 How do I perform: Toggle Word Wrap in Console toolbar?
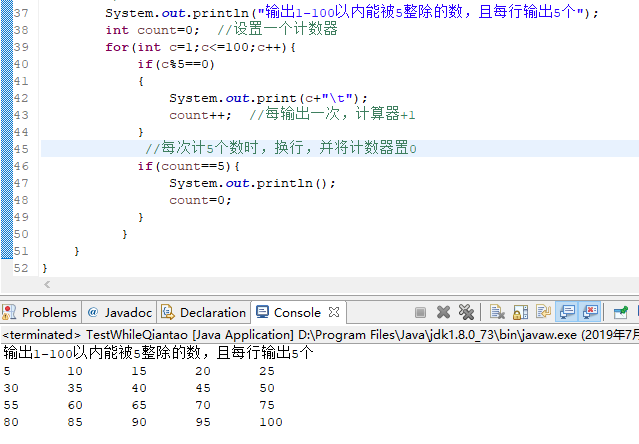(543, 312)
